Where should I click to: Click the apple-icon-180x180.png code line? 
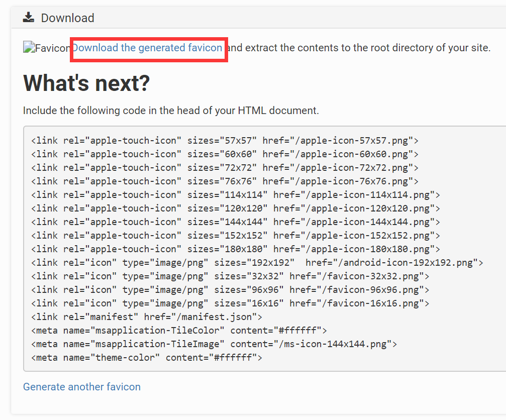(235, 249)
